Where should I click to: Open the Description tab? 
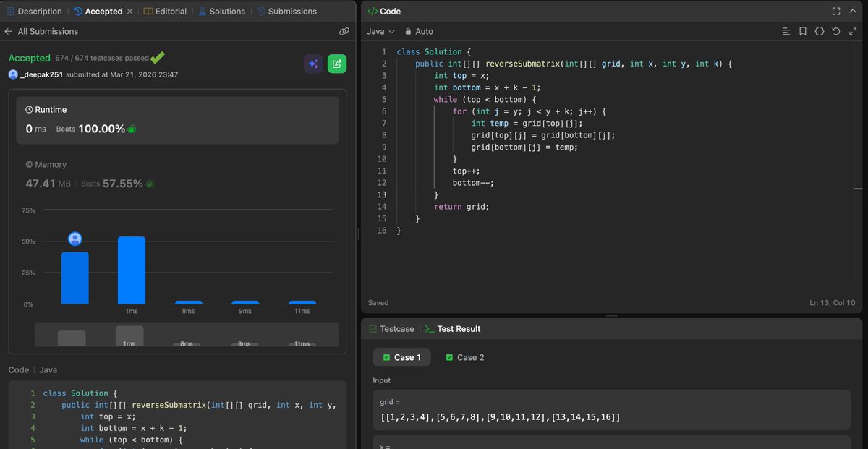(x=35, y=12)
